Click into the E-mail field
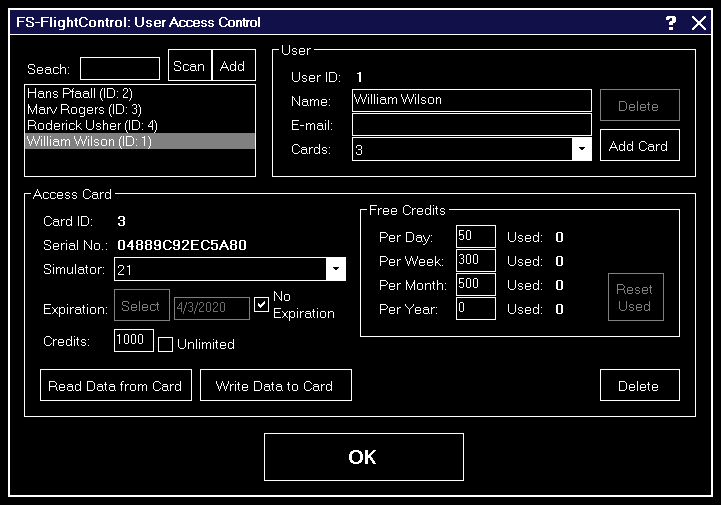Image resolution: width=721 pixels, height=505 pixels. tap(472, 125)
